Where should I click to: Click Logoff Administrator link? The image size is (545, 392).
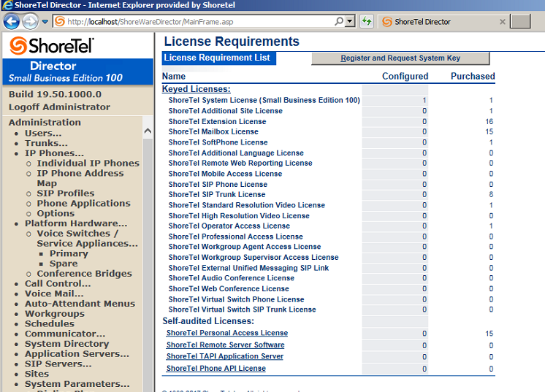point(59,107)
